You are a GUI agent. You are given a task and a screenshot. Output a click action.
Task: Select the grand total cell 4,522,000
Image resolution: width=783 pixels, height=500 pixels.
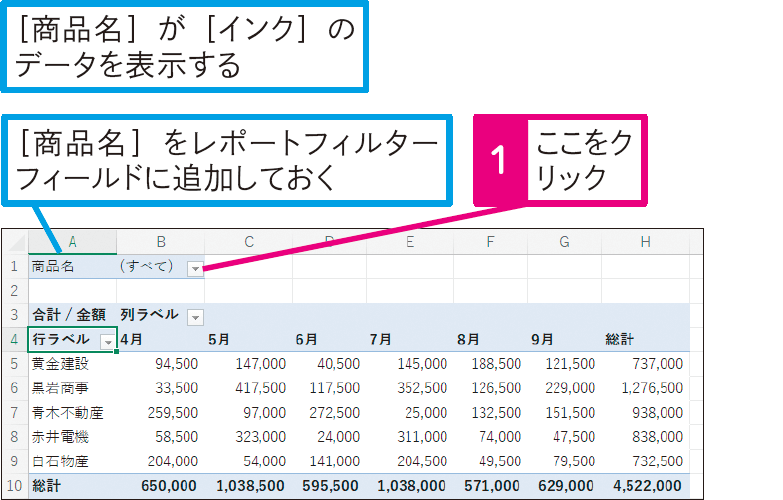tap(646, 486)
